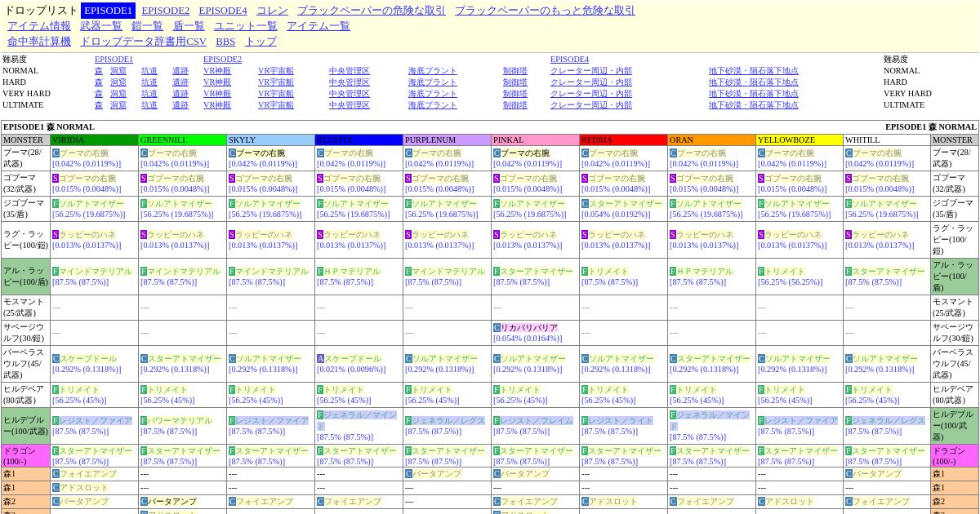Open パワーマテリアル in the GREENNILL column
The image size is (980, 514).
pyautogui.click(x=180, y=421)
